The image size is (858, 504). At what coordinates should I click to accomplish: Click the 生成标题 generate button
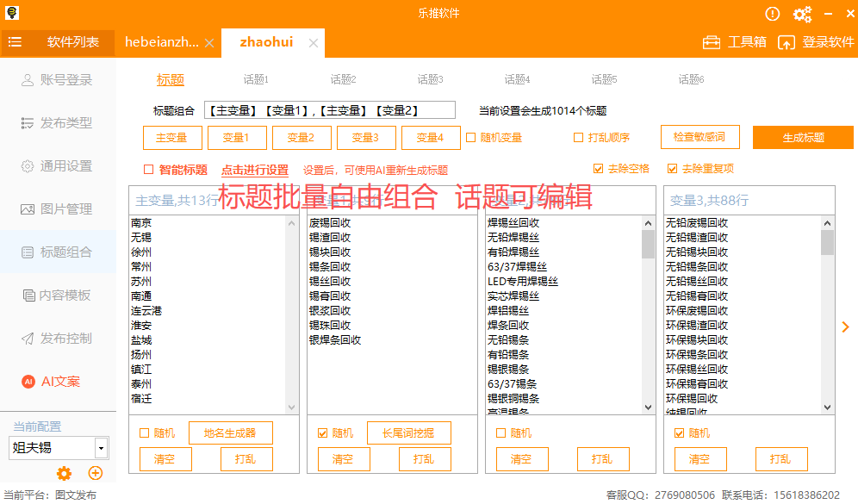click(x=802, y=137)
